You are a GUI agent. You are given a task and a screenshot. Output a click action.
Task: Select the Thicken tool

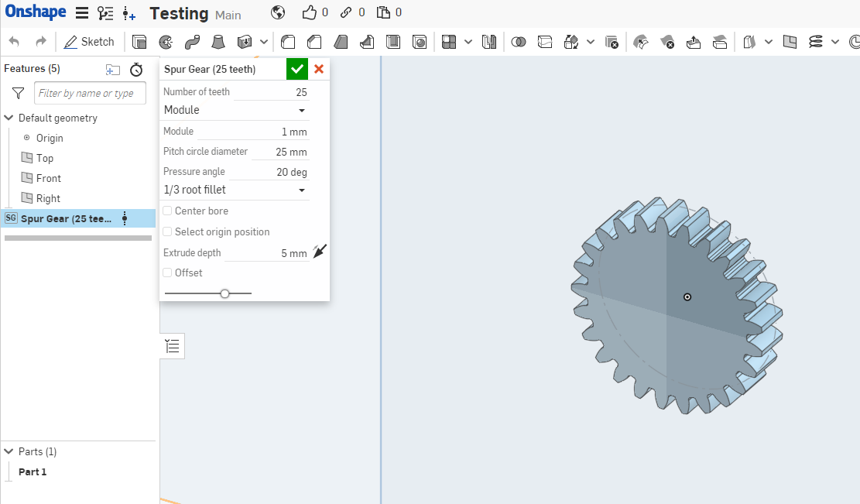pyautogui.click(x=245, y=42)
